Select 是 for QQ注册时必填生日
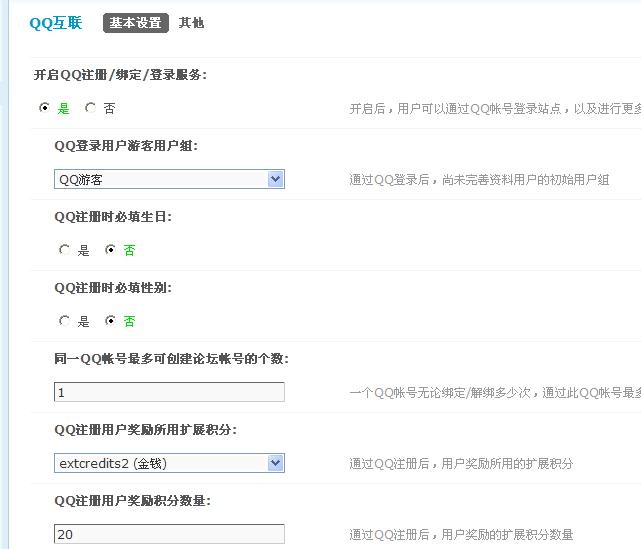The image size is (641, 549). (x=65, y=250)
